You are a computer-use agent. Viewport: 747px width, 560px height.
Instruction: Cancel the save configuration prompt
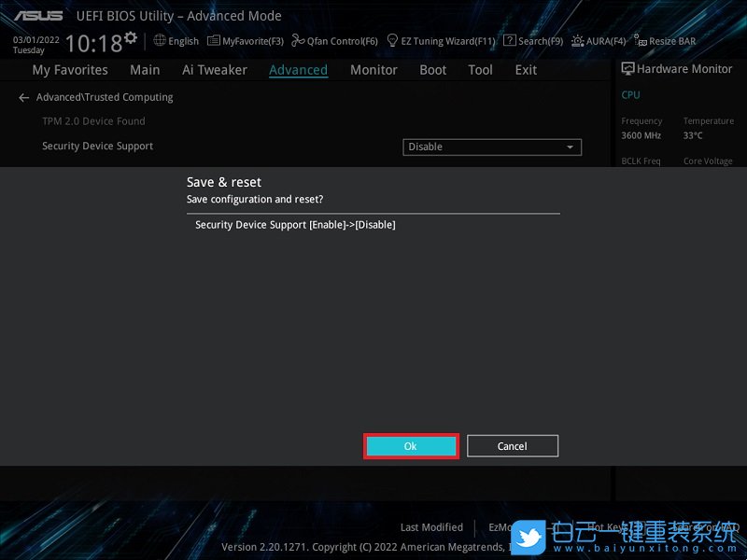(512, 446)
